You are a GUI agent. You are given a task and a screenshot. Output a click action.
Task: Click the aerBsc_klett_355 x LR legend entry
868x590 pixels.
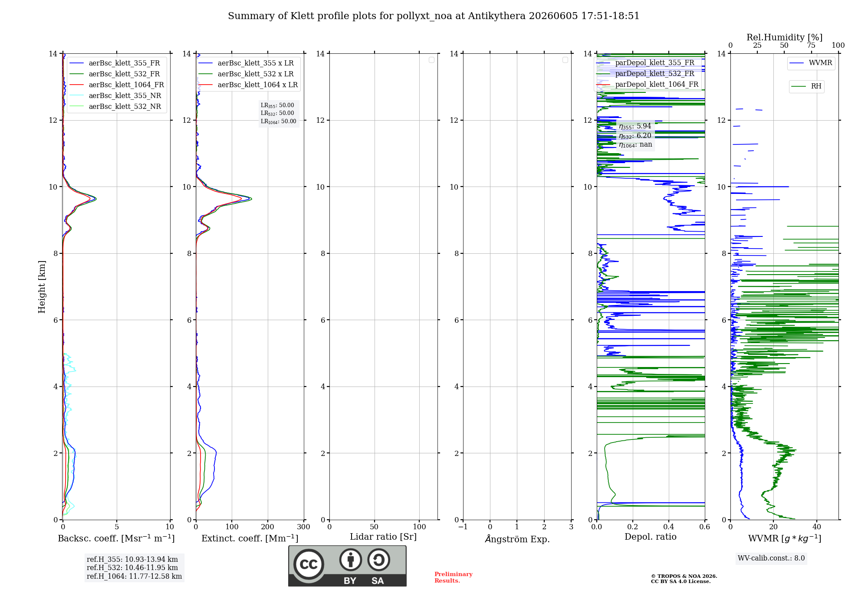coord(246,63)
